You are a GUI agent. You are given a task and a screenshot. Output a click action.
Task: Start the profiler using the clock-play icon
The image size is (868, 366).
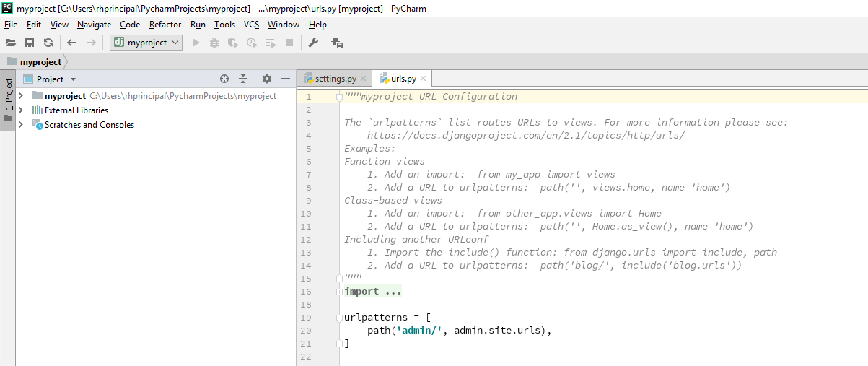[251, 43]
